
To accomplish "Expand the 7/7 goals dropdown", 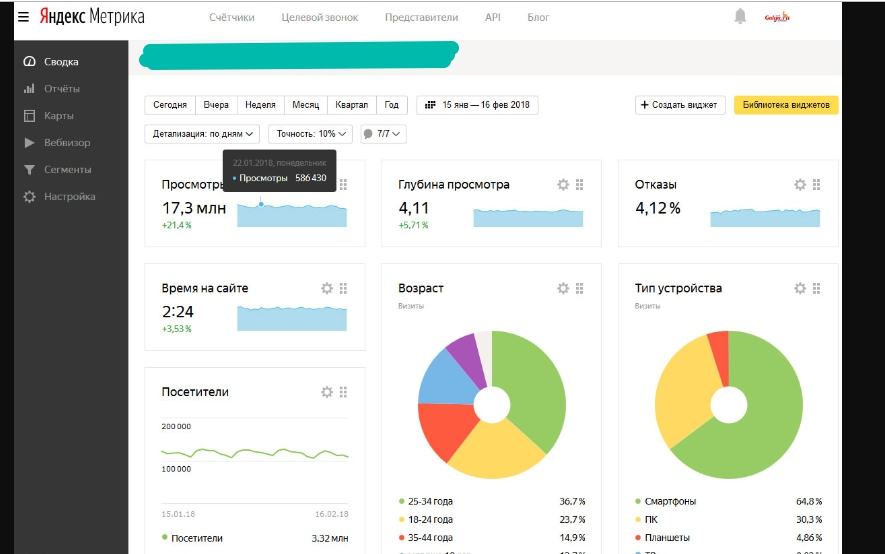I will pyautogui.click(x=383, y=133).
